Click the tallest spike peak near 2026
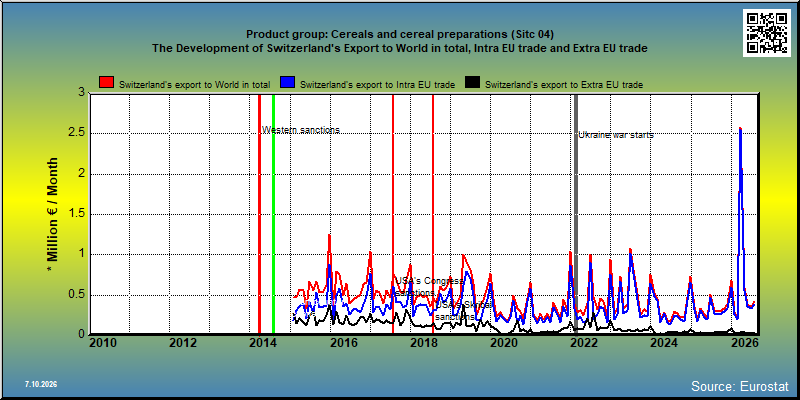 [740, 129]
